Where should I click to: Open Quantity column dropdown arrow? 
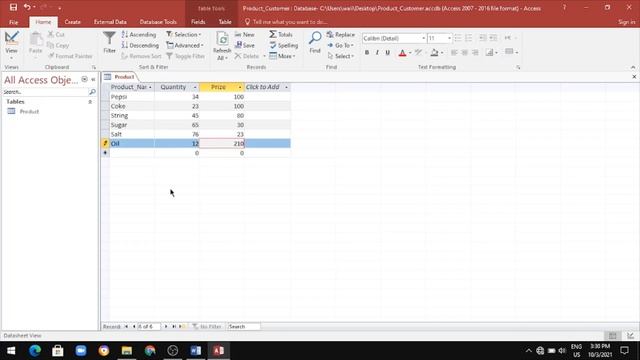click(195, 87)
